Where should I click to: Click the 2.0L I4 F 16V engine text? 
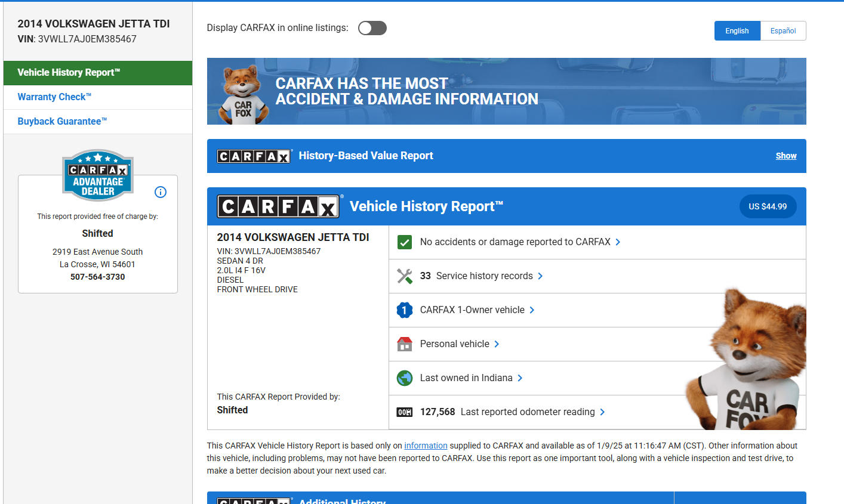click(241, 270)
